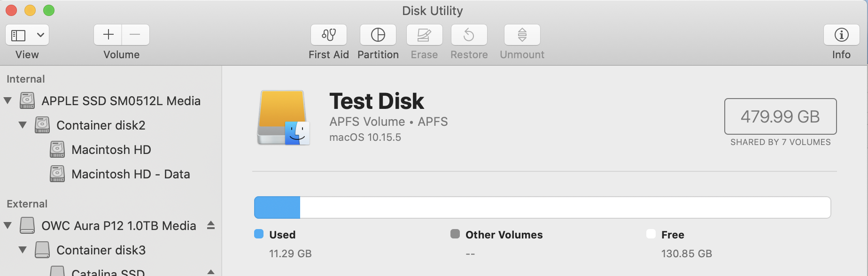Open the View dropdown chevron

40,35
